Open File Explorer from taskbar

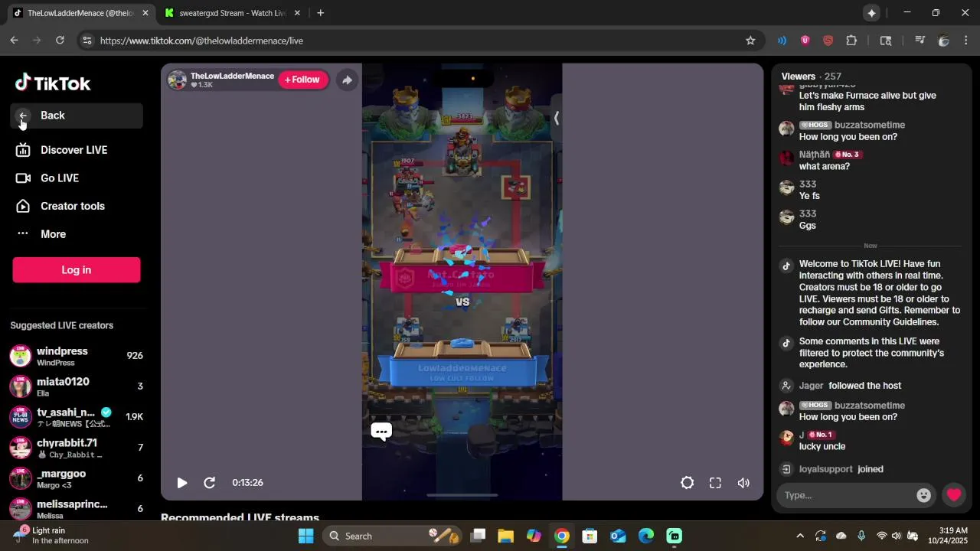(505, 536)
